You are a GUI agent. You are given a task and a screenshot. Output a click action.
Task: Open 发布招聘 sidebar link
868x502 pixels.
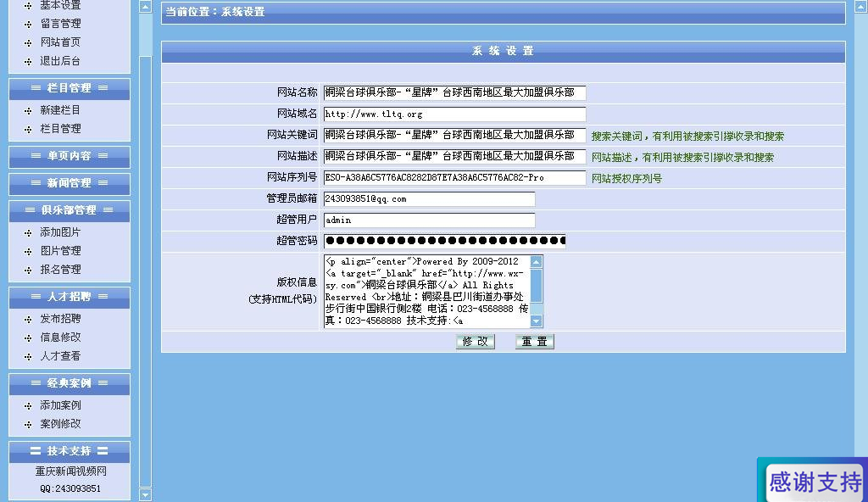click(x=60, y=319)
